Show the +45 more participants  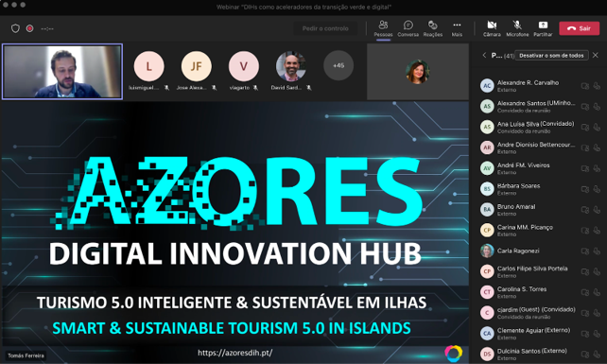[338, 66]
